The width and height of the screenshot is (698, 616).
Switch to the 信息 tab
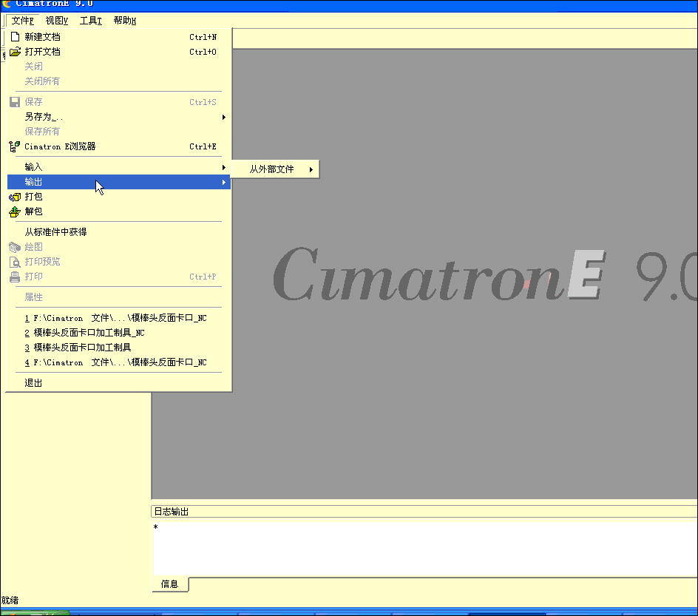[170, 584]
